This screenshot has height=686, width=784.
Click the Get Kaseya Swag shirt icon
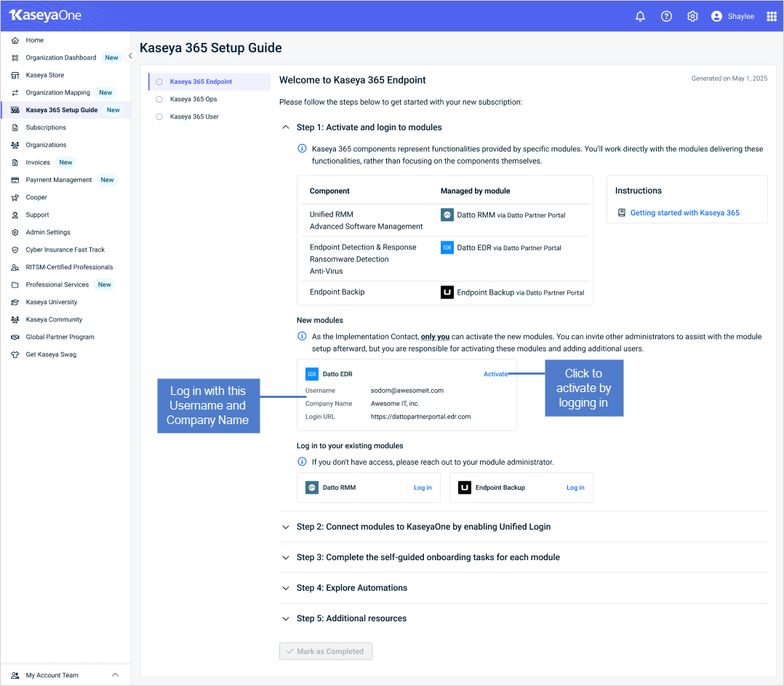[15, 355]
